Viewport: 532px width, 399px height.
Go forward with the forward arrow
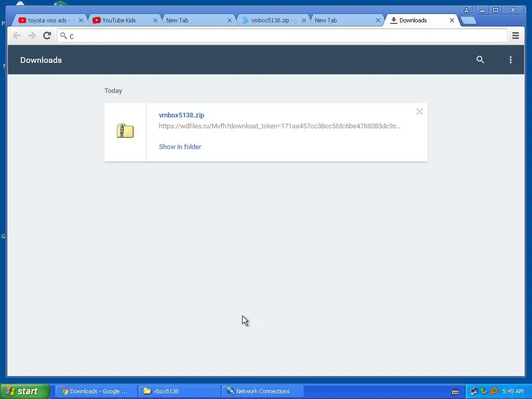pyautogui.click(x=32, y=36)
